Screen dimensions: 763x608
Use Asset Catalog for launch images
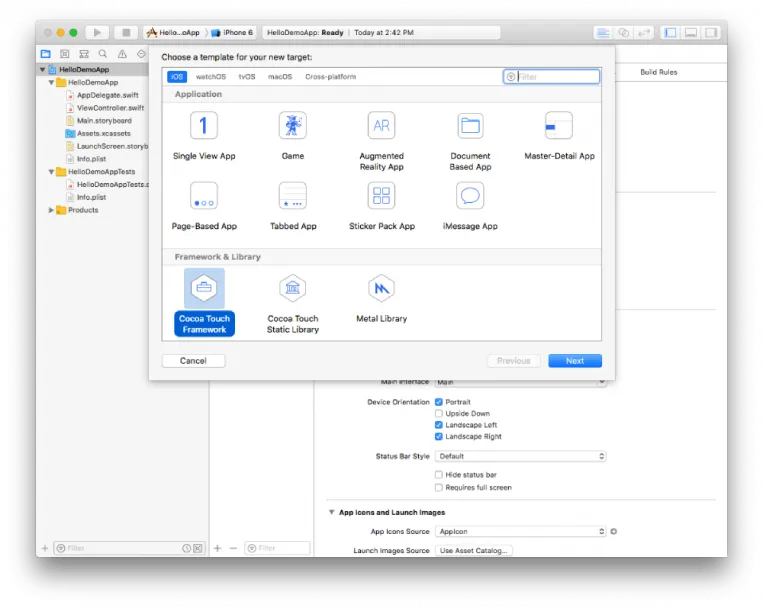point(473,551)
